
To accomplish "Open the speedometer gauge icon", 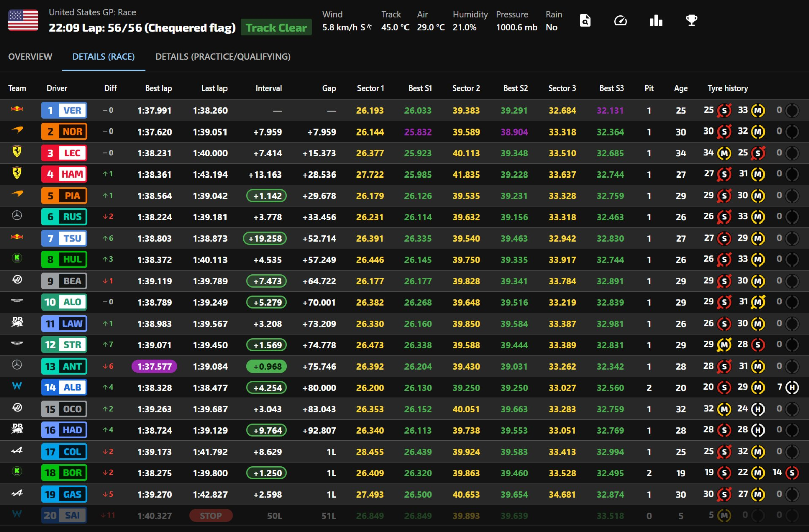I will pyautogui.click(x=620, y=21).
